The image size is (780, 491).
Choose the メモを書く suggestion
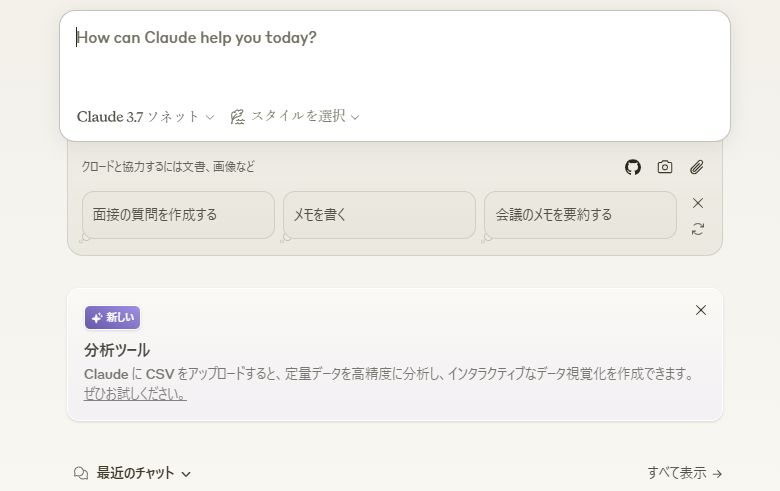(x=379, y=215)
